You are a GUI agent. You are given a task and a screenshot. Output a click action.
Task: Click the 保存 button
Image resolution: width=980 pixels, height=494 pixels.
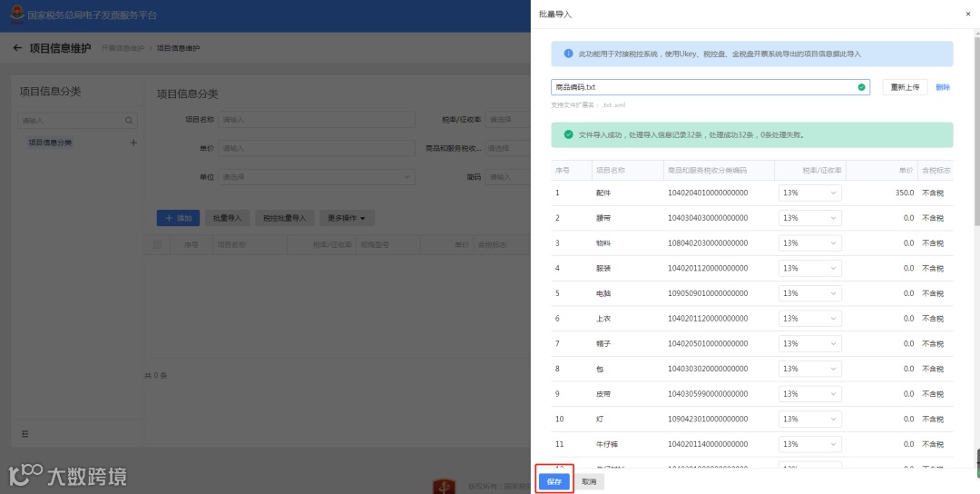click(x=554, y=482)
